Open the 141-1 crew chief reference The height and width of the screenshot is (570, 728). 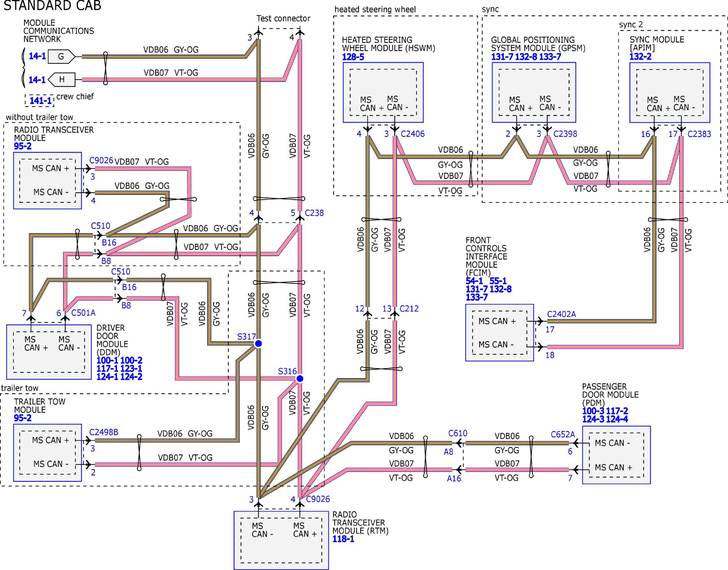point(40,101)
